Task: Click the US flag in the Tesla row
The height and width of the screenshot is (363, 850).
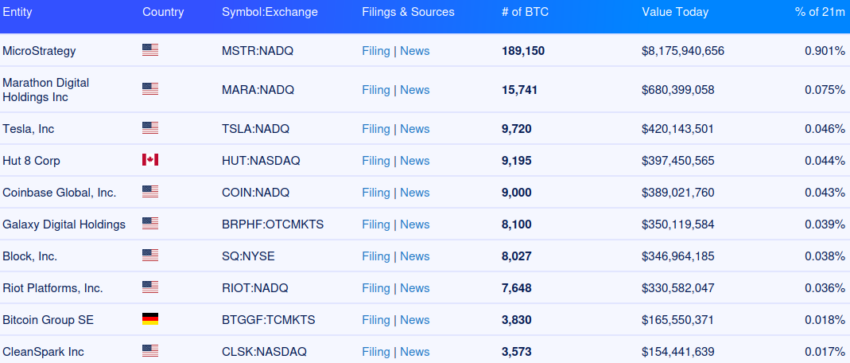Action: (150, 128)
